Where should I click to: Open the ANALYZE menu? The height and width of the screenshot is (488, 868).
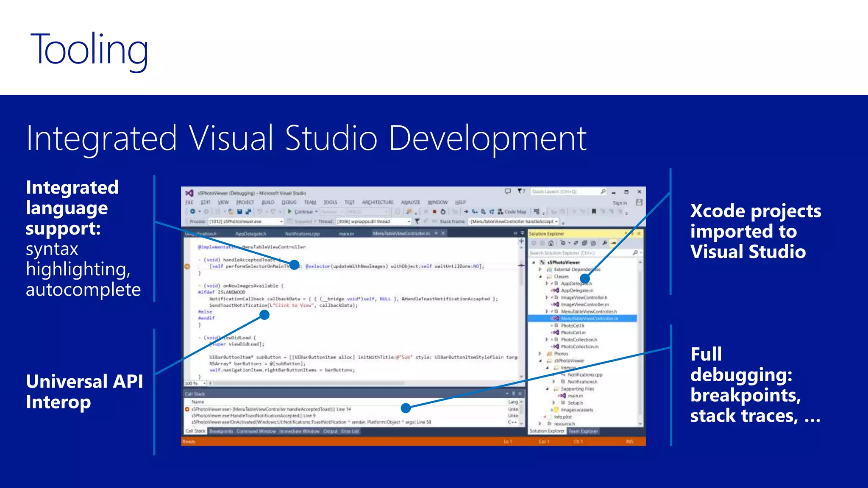411,202
